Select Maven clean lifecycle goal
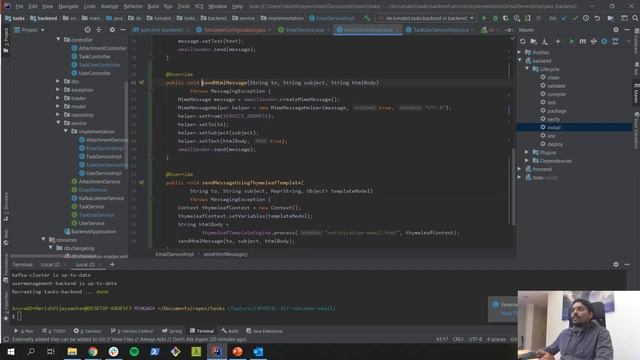 pyautogui.click(x=553, y=77)
